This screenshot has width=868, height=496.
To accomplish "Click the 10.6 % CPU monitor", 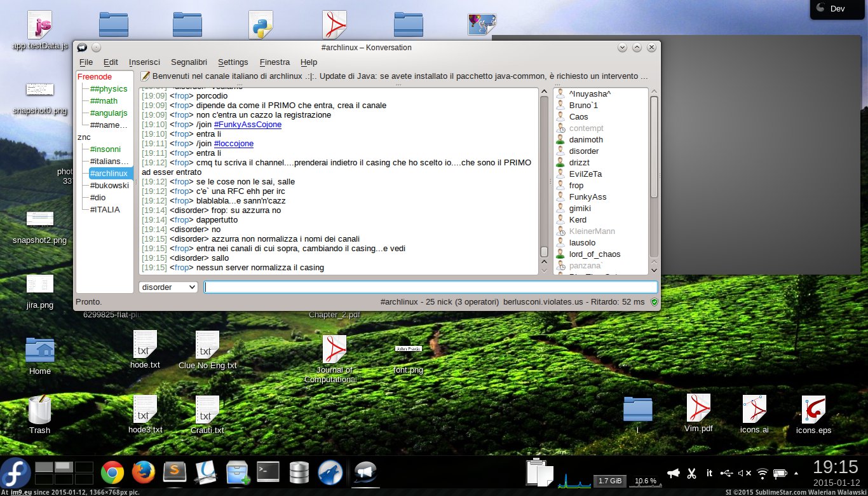I will 646,480.
